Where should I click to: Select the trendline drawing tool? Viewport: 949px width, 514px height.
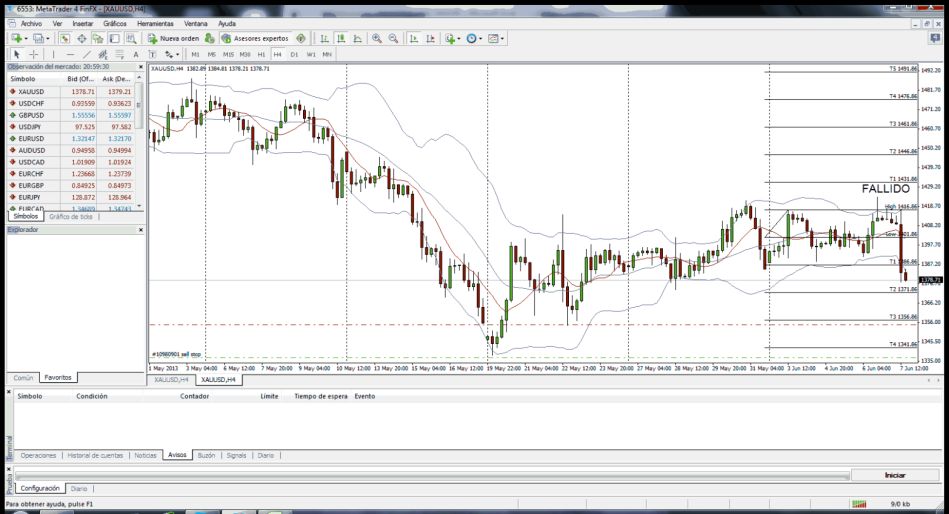pos(87,54)
